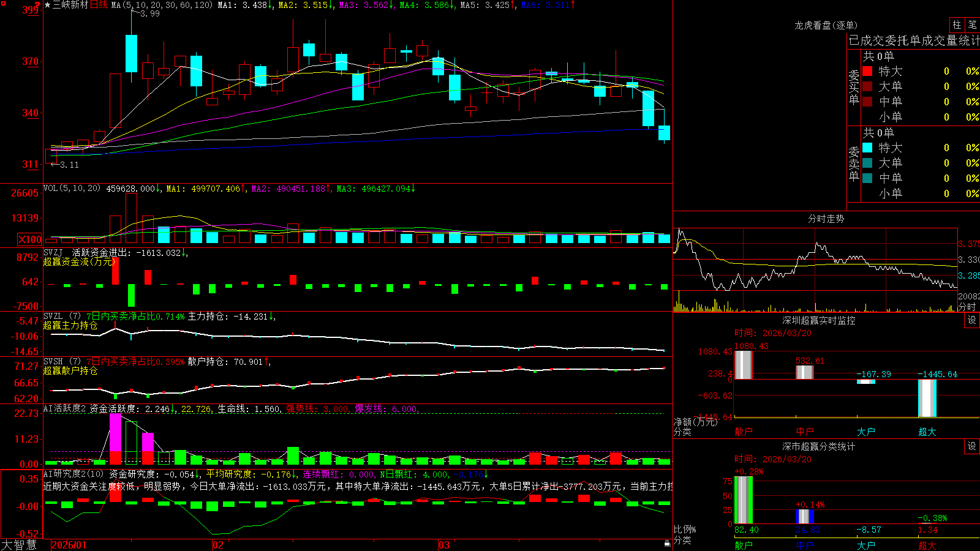980x551 pixels.
Task: Click the 已成交委托单成交量统计 header
Action: 914,40
